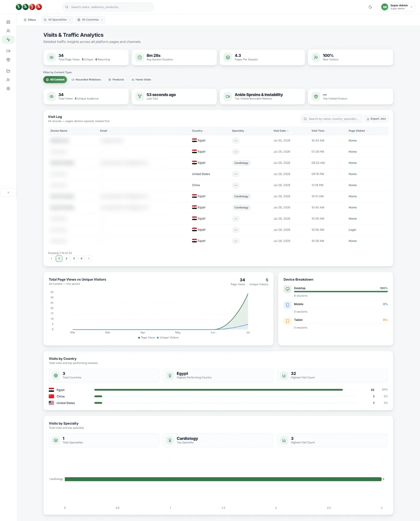Open the video camera webinars sidebar icon
The image size is (420, 521).
8,51
